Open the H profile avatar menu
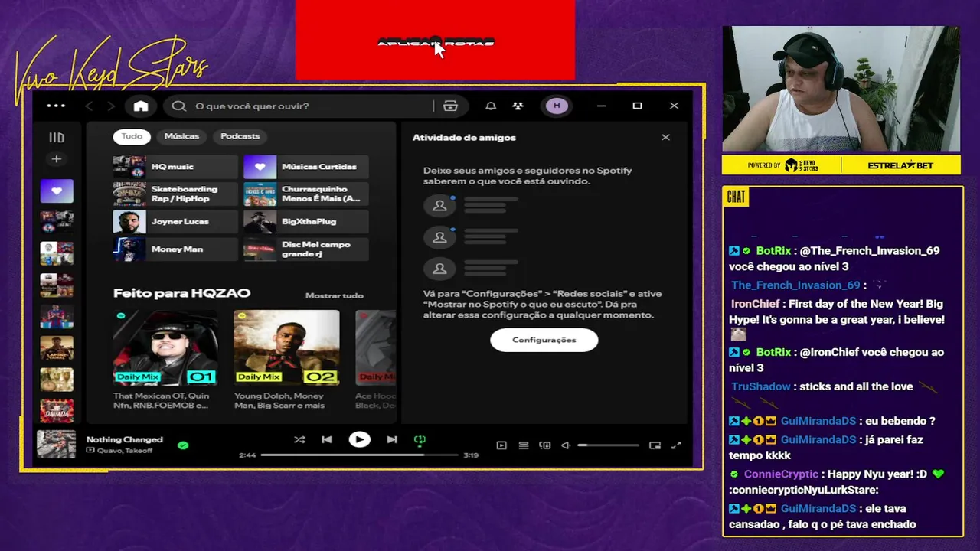 click(x=557, y=106)
